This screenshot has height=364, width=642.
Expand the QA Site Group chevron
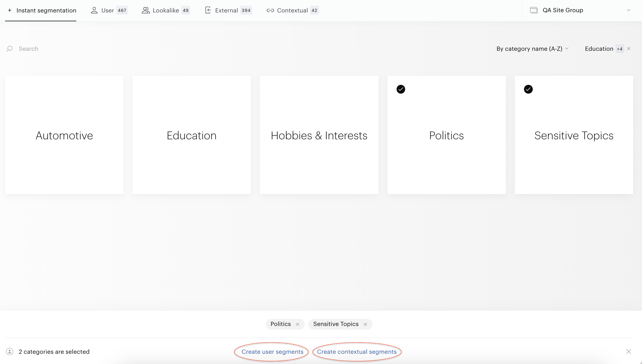(x=629, y=10)
